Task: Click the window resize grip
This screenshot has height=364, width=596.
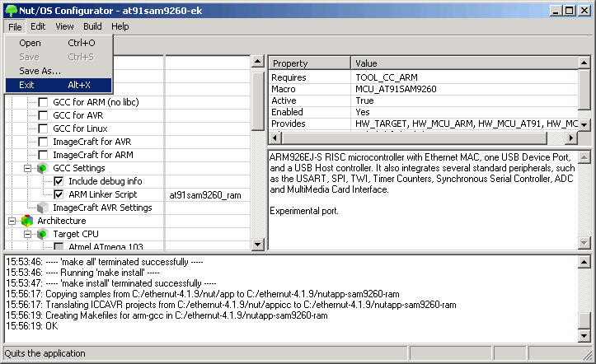Action: pyautogui.click(x=587, y=354)
